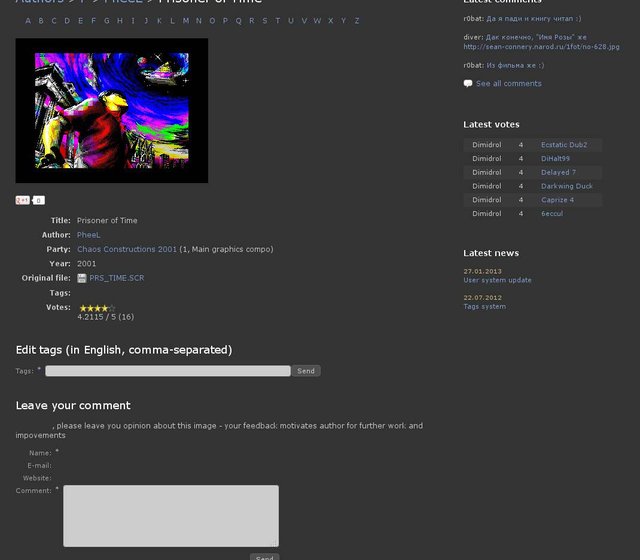Viewport: 640px width, 560px height.
Task: Open the Prisoner of Time image thumbnail
Action: (112, 110)
